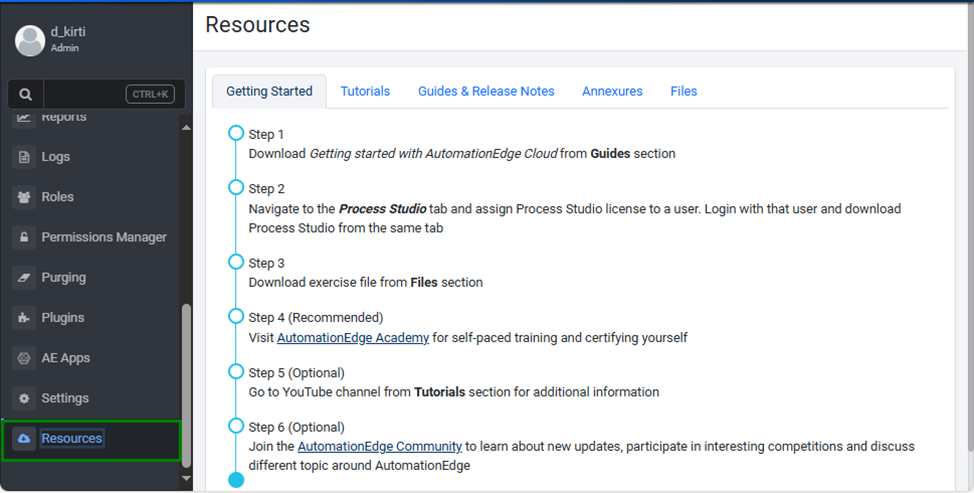Open the AutomationEdge Academy link
Image resolution: width=974 pixels, height=493 pixels.
[x=353, y=338]
